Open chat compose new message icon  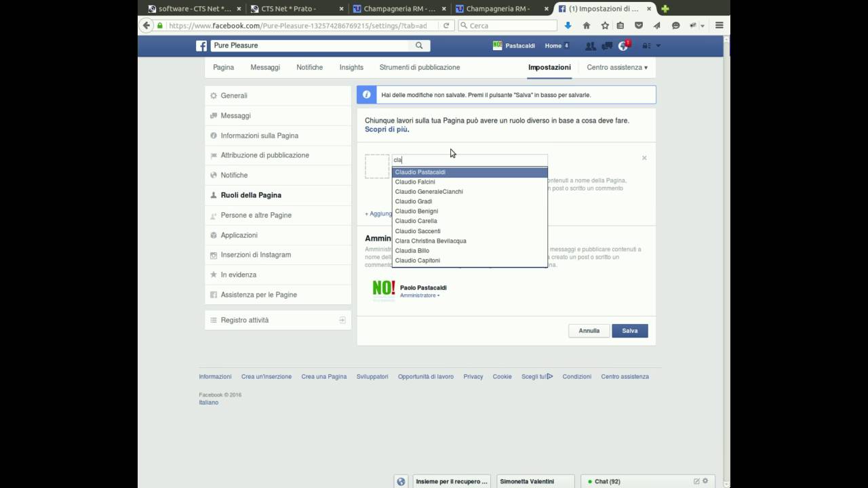click(696, 481)
